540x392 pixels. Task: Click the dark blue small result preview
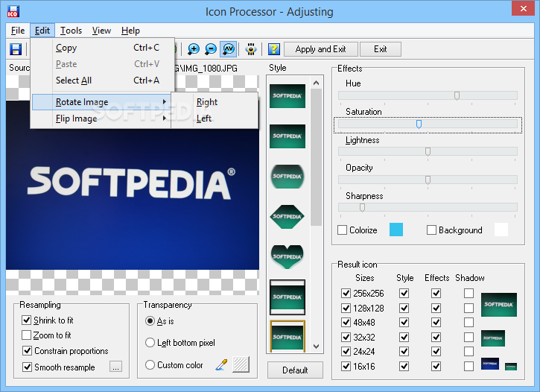coord(489,364)
